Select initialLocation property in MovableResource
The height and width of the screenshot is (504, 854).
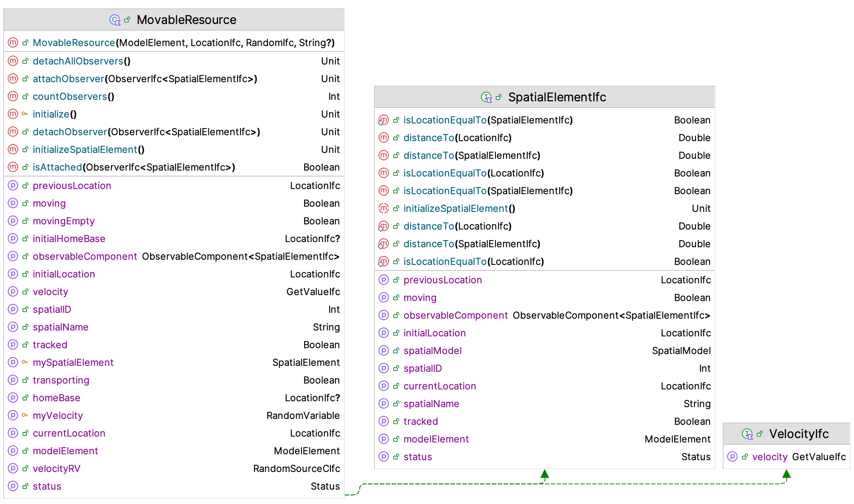174,274
